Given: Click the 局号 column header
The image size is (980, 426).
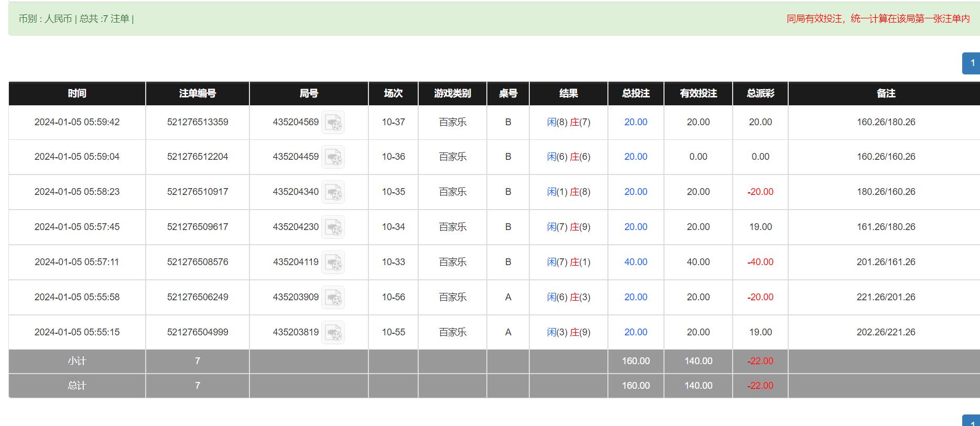Looking at the screenshot, I should coord(309,93).
